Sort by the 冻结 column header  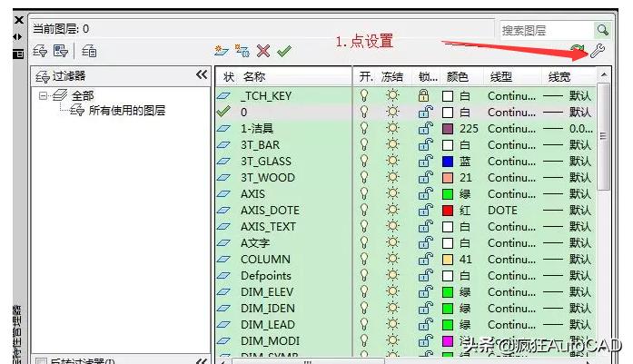click(392, 76)
